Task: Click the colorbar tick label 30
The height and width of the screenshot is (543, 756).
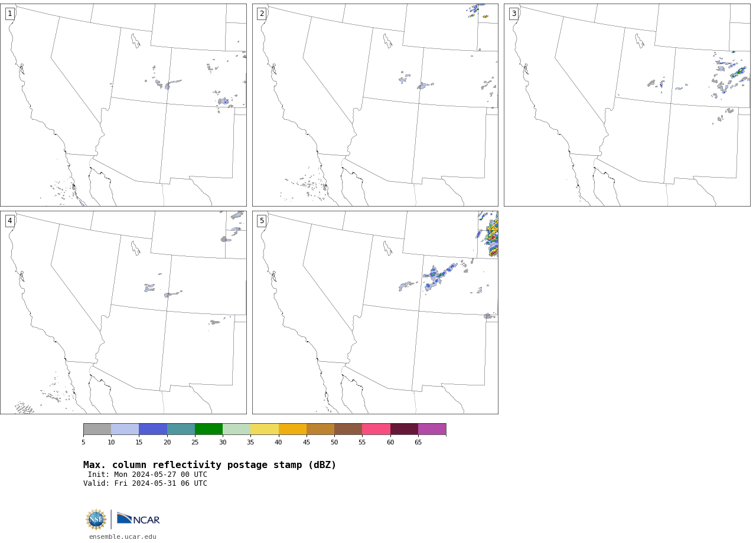Action: (x=223, y=443)
